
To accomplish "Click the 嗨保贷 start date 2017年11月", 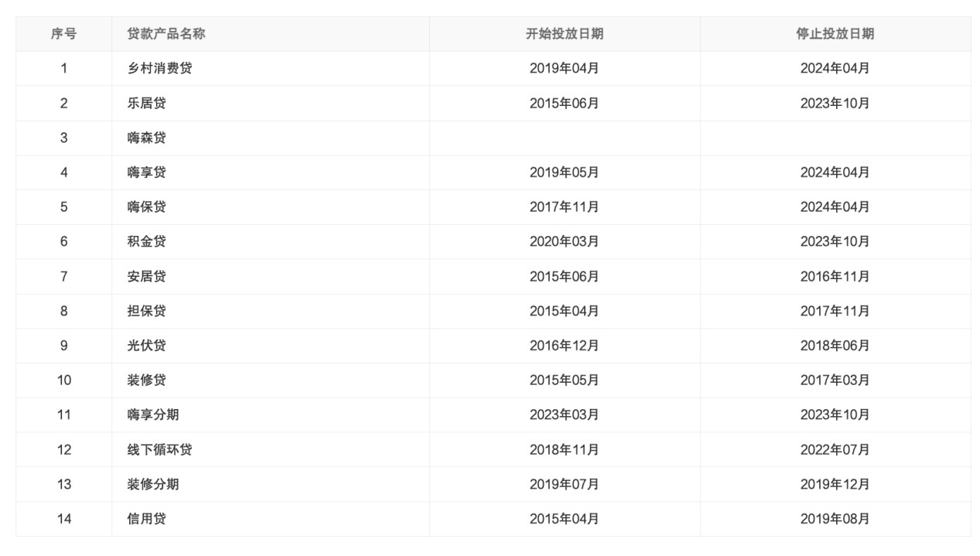I will pyautogui.click(x=565, y=206).
